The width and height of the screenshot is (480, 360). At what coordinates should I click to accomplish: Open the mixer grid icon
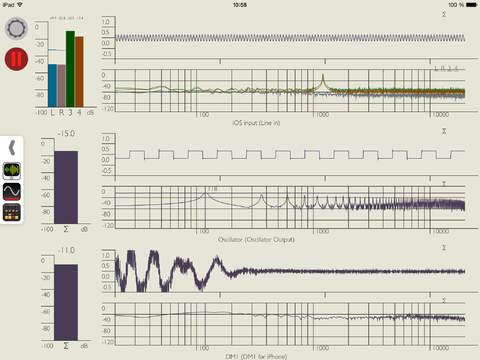12,212
